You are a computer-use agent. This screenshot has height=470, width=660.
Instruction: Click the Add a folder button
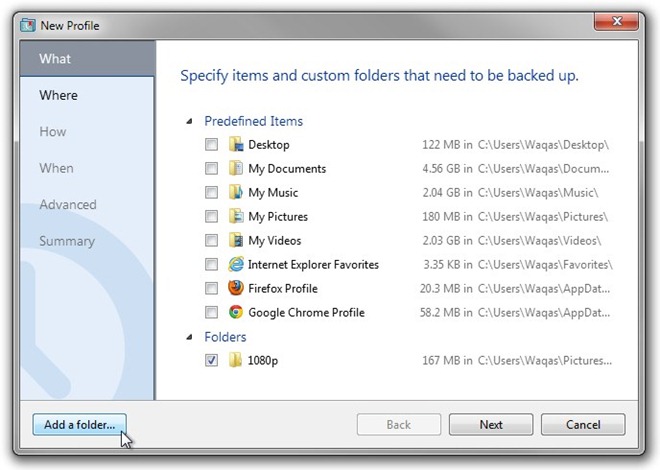click(x=80, y=425)
